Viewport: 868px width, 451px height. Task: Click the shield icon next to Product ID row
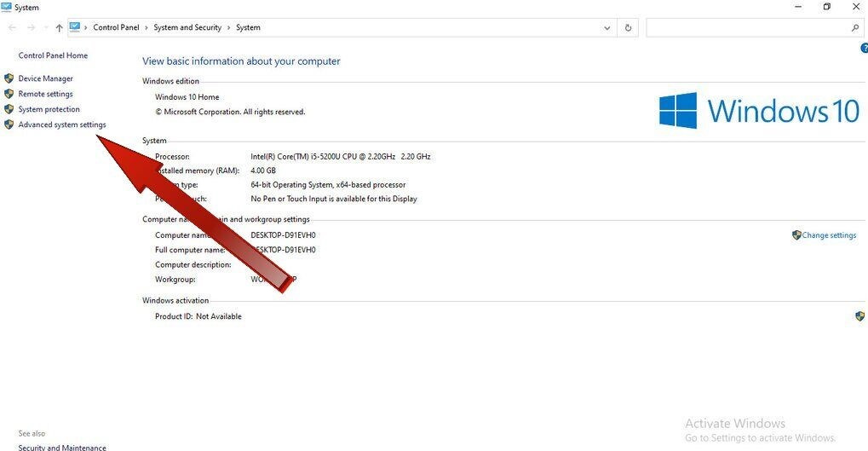pyautogui.click(x=859, y=315)
